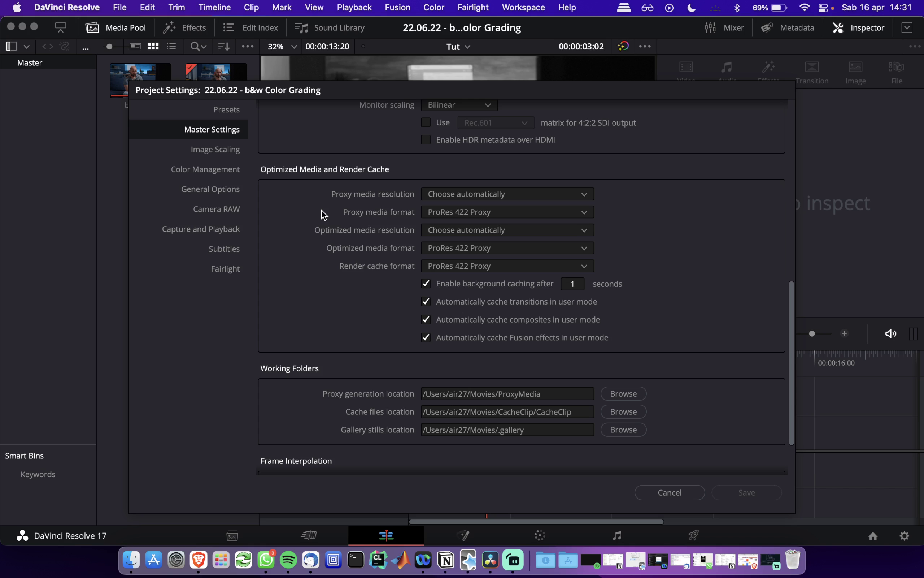The width and height of the screenshot is (924, 578).
Task: Open the Sound Library
Action: click(x=330, y=27)
